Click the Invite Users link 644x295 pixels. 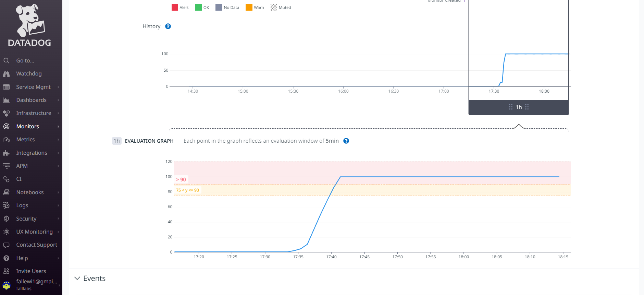[x=31, y=271]
